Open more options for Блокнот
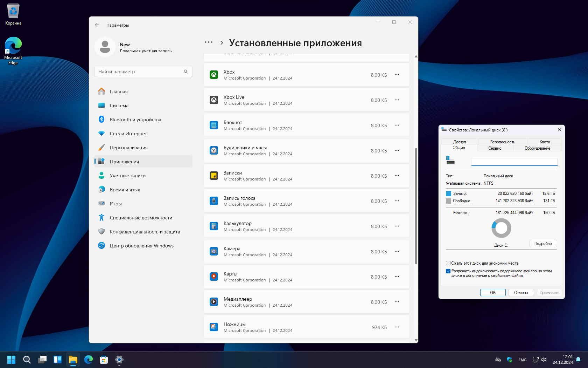The height and width of the screenshot is (368, 588). pos(397,125)
